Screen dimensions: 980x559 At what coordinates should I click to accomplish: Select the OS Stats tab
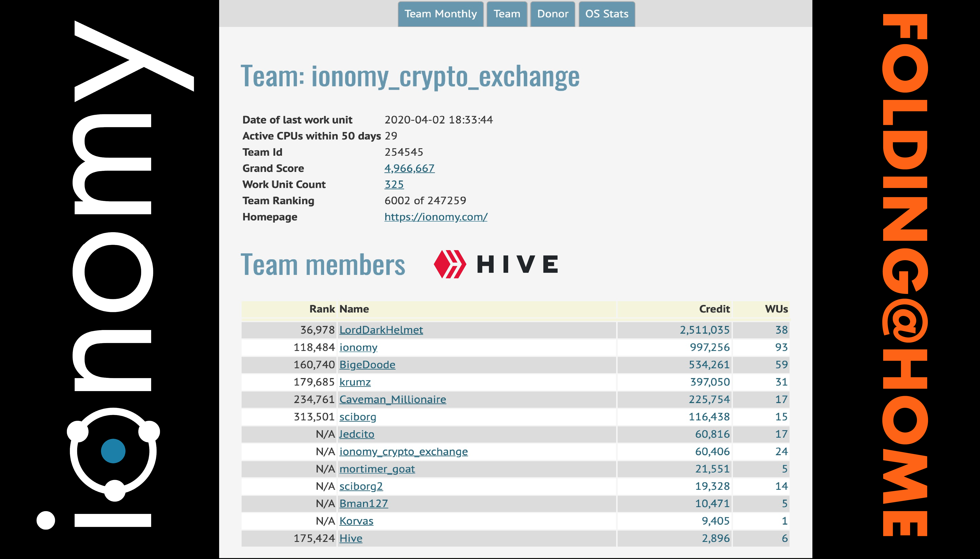click(607, 14)
